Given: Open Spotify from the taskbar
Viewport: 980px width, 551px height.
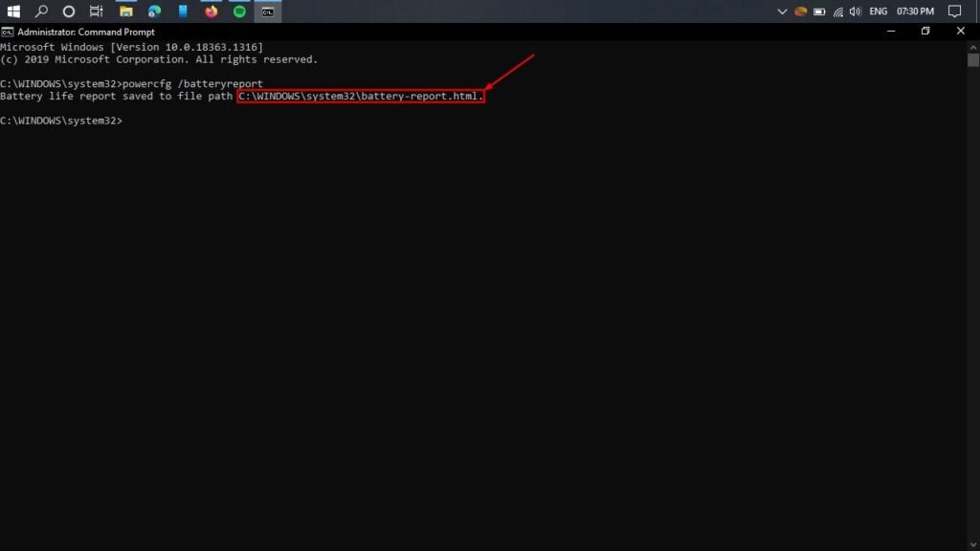Looking at the screenshot, I should (239, 11).
